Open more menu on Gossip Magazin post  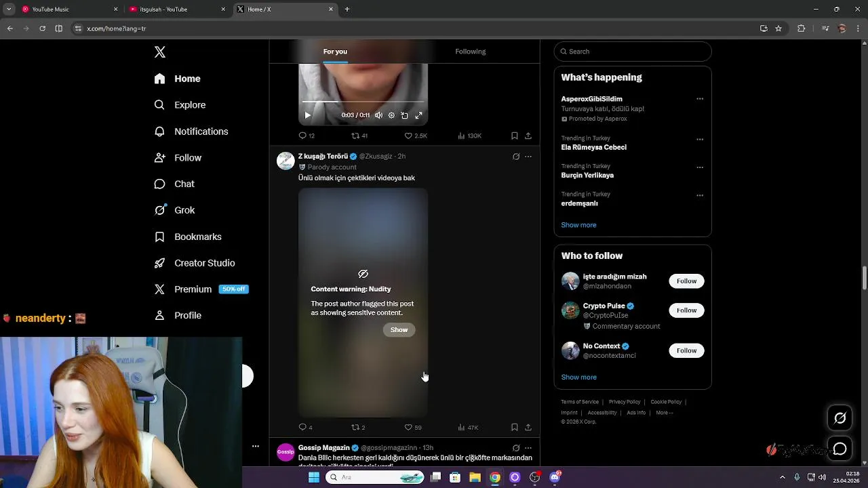(x=528, y=448)
